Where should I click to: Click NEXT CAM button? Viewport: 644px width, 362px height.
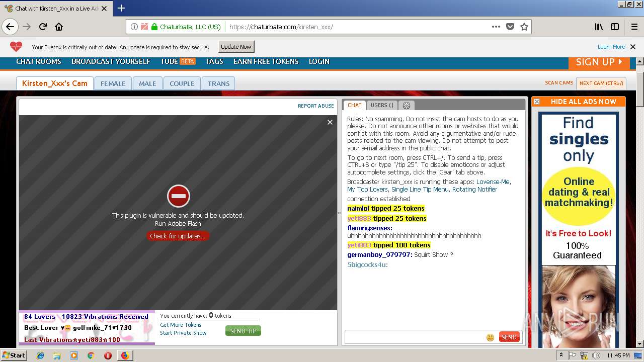[601, 83]
